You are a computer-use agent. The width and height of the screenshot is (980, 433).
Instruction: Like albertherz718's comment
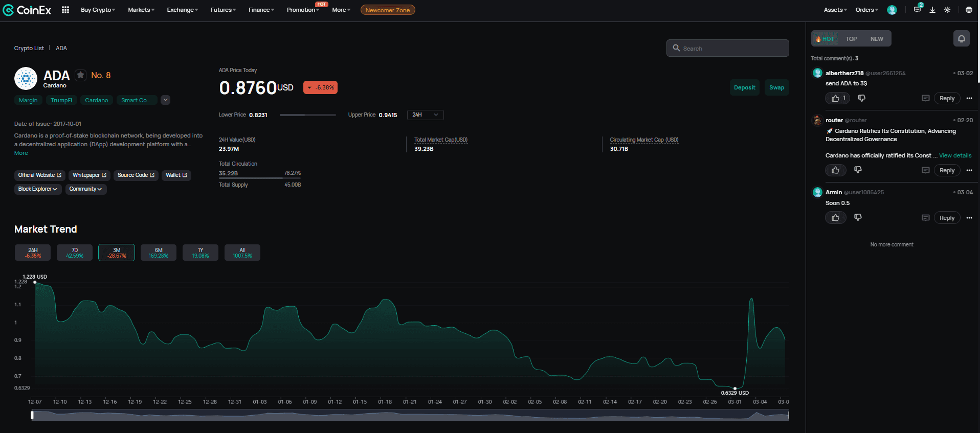coord(837,98)
